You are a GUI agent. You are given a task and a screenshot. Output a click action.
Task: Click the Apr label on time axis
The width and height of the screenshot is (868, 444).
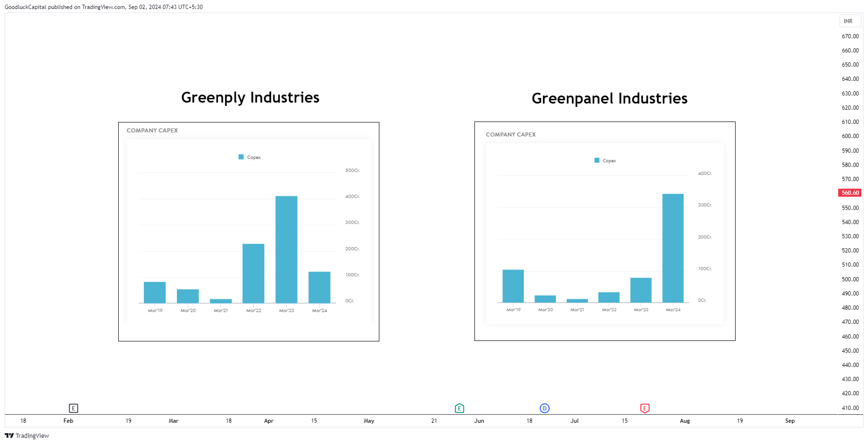point(269,421)
